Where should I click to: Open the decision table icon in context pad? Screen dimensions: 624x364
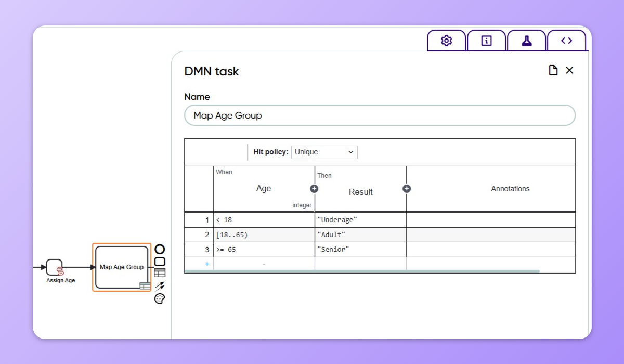click(x=159, y=272)
